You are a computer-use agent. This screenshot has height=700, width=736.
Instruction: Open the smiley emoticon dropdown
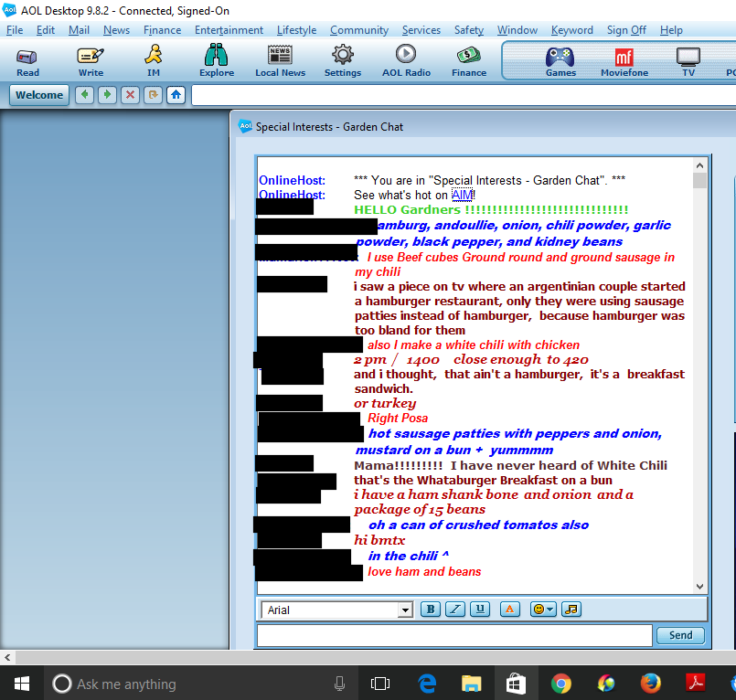point(543,609)
